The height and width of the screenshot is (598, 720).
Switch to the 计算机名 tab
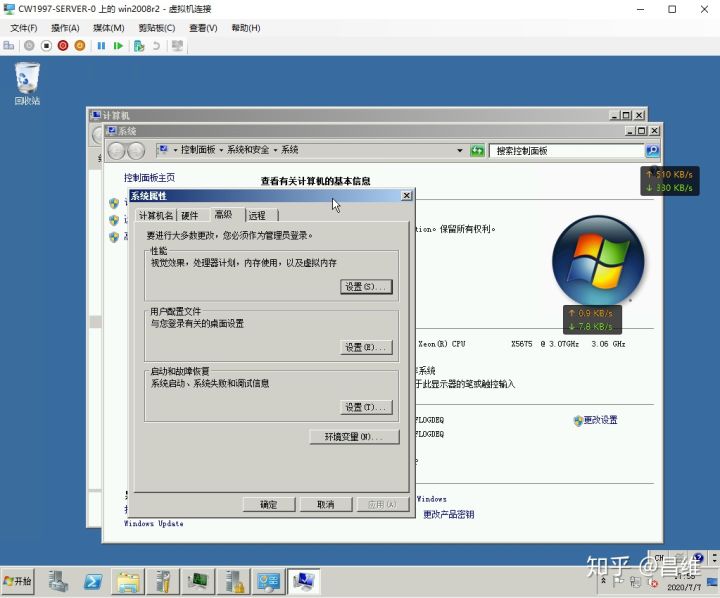coord(156,215)
